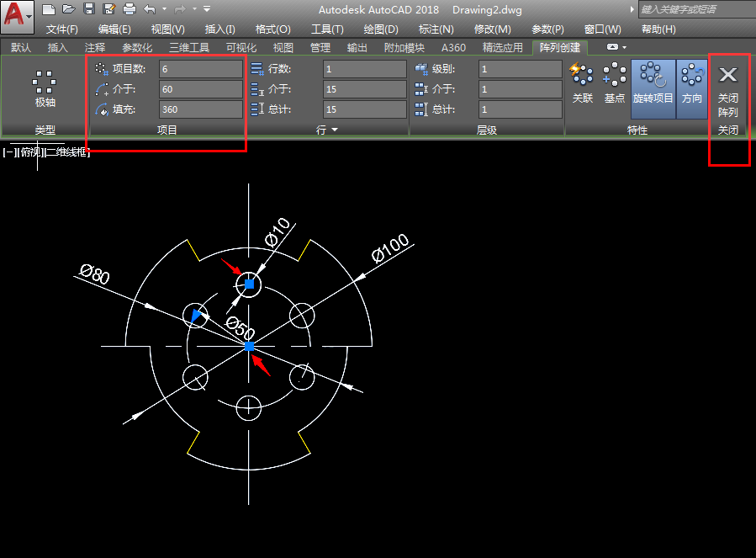Click the Associative (关联) array icon
This screenshot has width=756, height=558.
582,82
